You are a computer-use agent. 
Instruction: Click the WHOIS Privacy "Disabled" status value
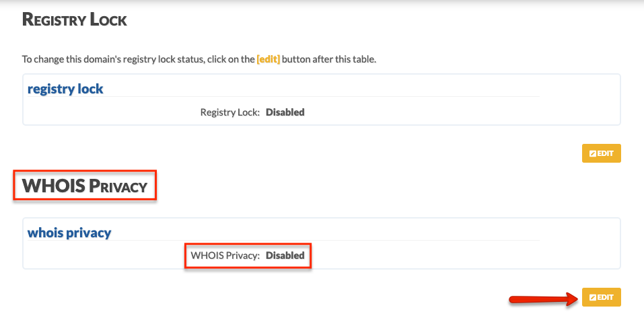pyautogui.click(x=285, y=255)
